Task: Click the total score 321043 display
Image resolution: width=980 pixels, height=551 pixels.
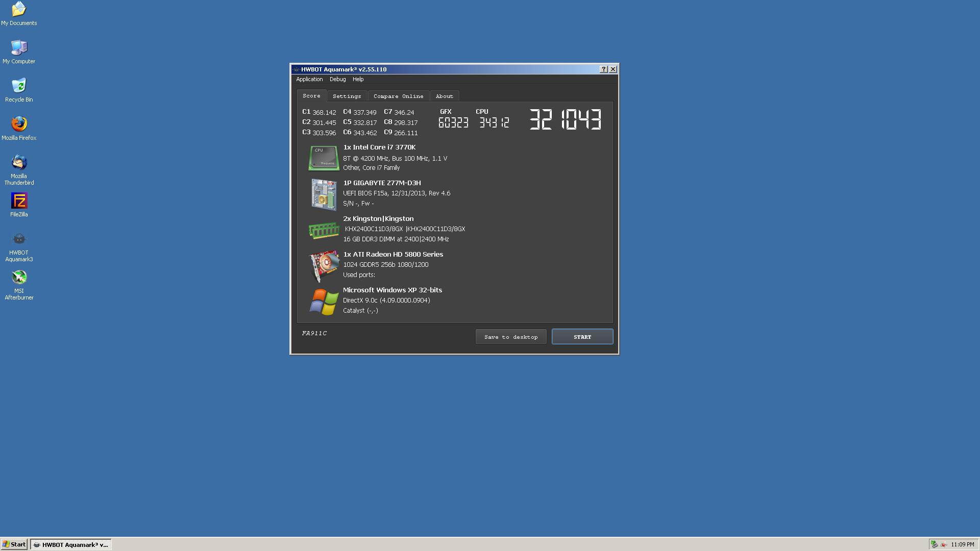Action: [x=566, y=119]
